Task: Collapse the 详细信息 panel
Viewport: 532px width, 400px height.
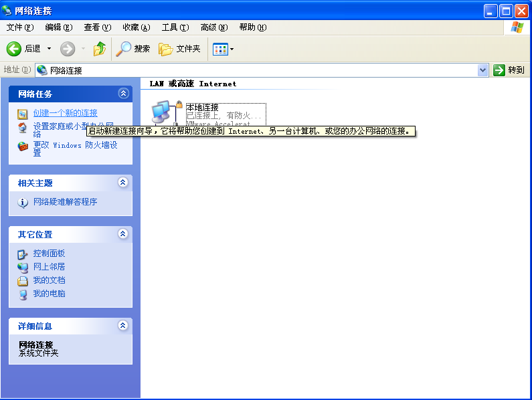Action: pos(123,326)
